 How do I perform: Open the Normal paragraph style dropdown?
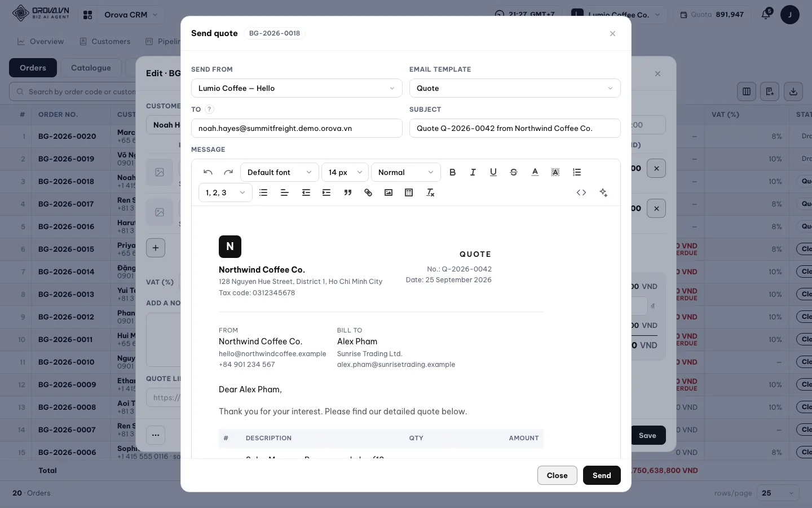406,172
